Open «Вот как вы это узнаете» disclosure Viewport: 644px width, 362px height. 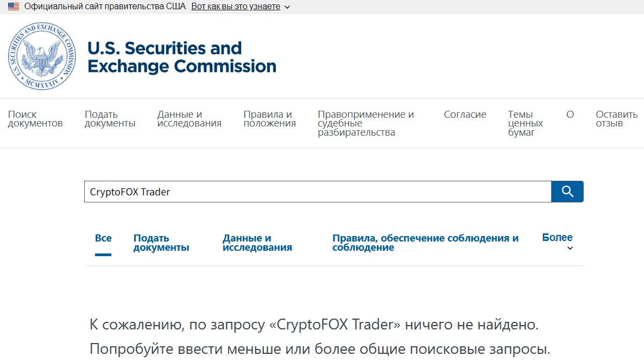coord(235,6)
